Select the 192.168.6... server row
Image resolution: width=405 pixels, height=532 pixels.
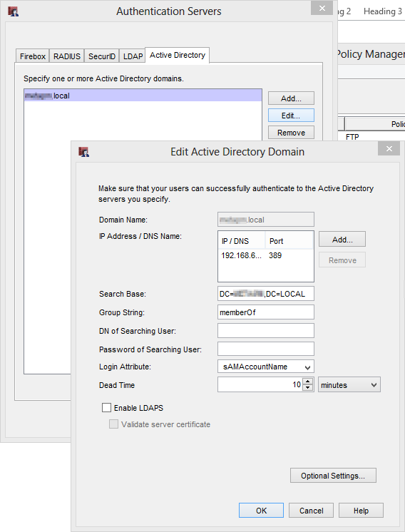pos(265,255)
